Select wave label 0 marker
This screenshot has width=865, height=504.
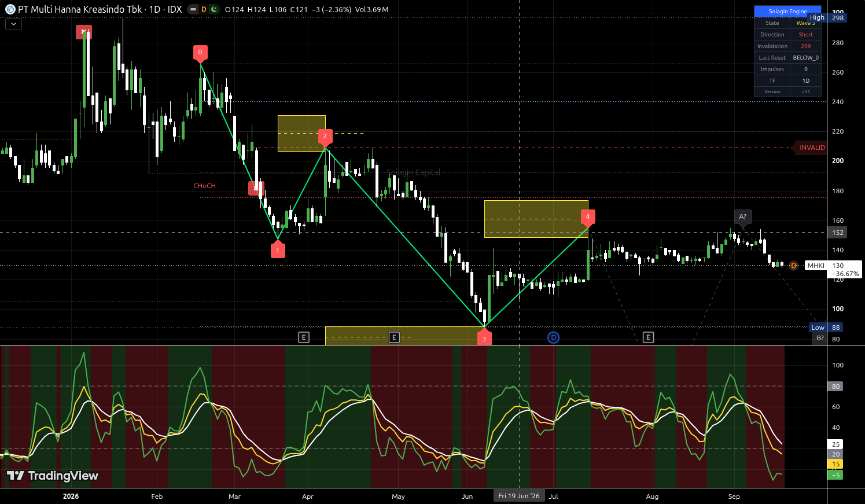200,53
